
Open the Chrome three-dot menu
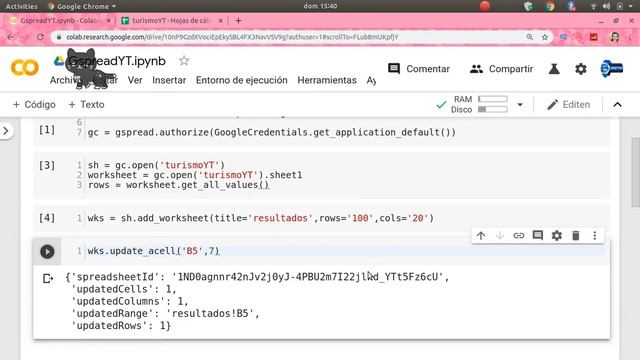point(630,37)
